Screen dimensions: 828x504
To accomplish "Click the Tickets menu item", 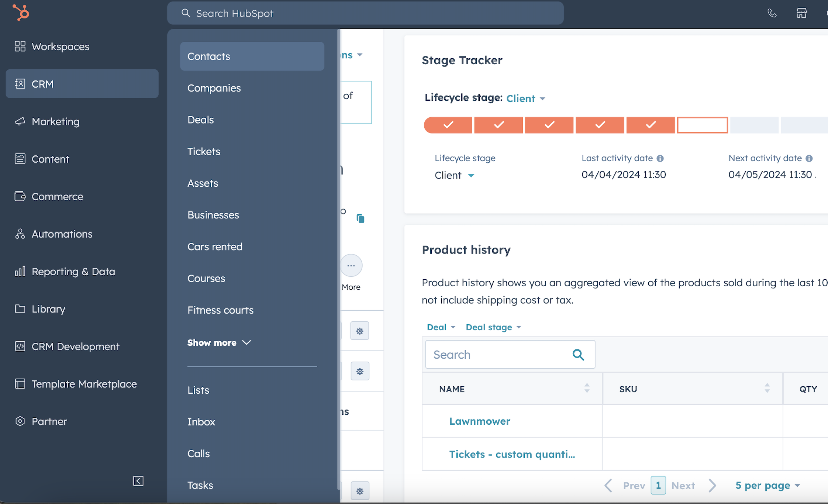I will pyautogui.click(x=203, y=151).
